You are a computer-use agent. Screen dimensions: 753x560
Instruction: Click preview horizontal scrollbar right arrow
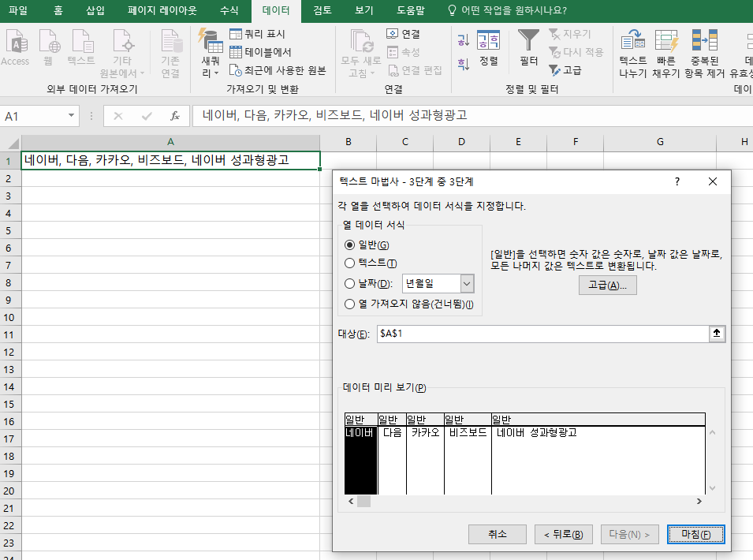(x=699, y=502)
